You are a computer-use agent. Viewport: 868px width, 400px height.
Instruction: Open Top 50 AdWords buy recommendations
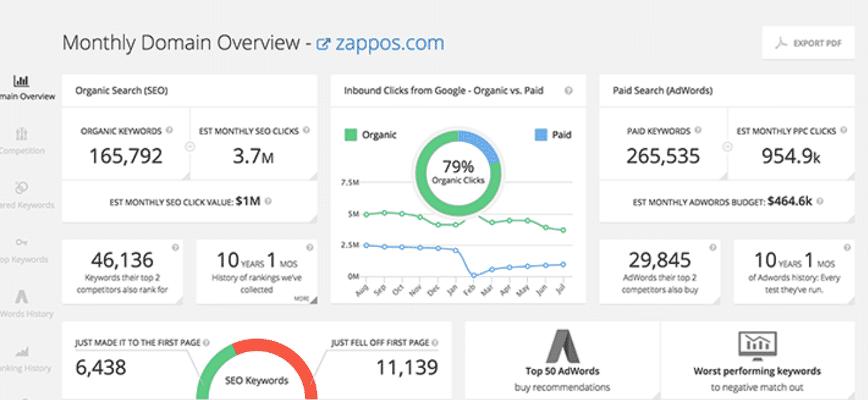coord(562,359)
